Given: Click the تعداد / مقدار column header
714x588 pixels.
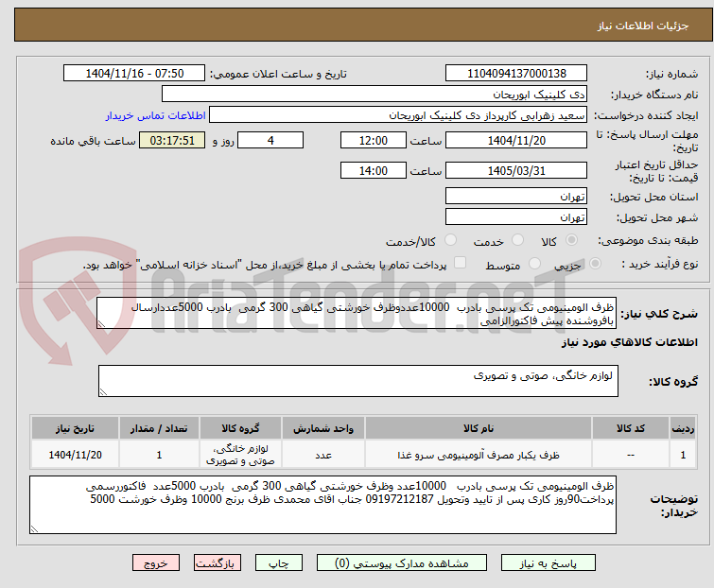Looking at the screenshot, I should [159, 429].
